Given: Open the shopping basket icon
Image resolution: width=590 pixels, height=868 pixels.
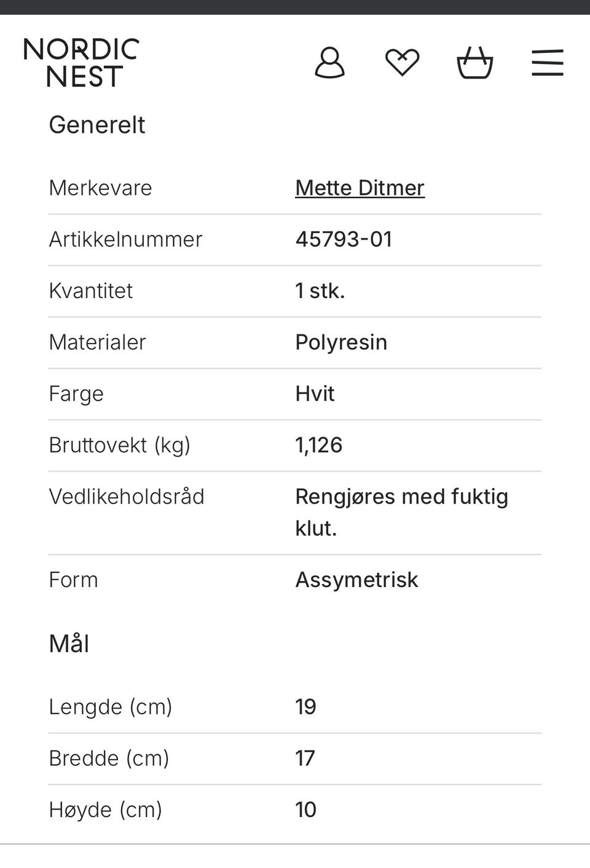Looking at the screenshot, I should click(x=474, y=63).
